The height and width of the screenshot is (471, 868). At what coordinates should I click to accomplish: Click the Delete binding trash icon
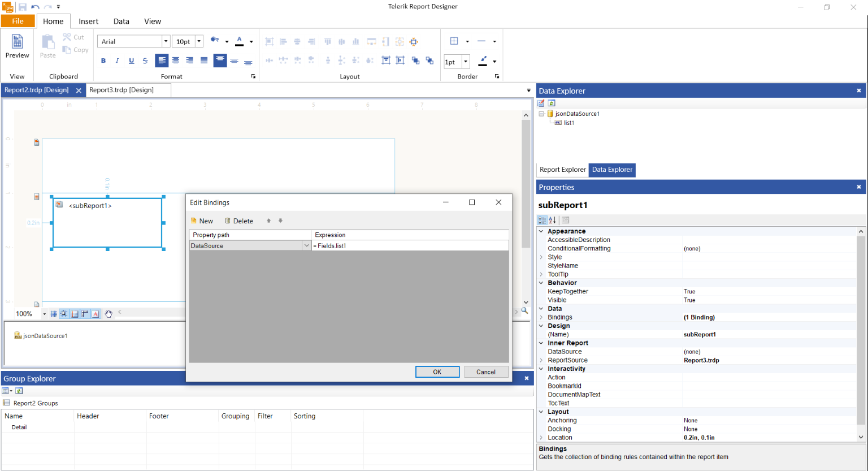tap(228, 221)
